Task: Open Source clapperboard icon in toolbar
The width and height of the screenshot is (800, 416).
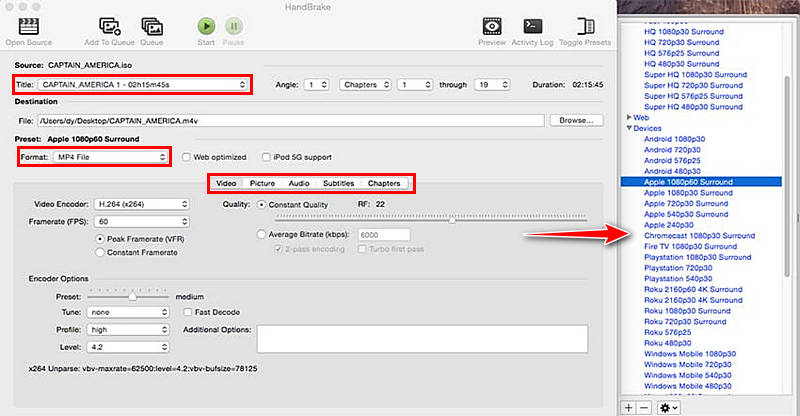Action: pyautogui.click(x=29, y=27)
